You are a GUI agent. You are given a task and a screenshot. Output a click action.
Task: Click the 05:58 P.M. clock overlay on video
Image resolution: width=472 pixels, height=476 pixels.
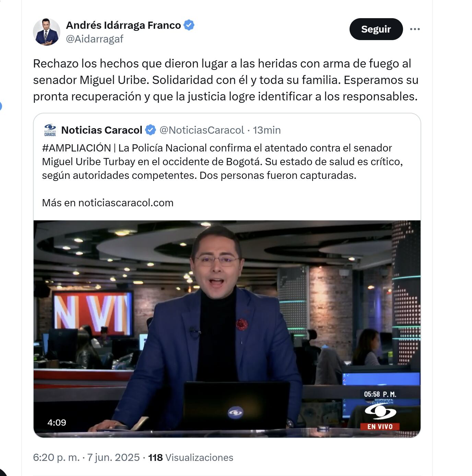click(380, 394)
